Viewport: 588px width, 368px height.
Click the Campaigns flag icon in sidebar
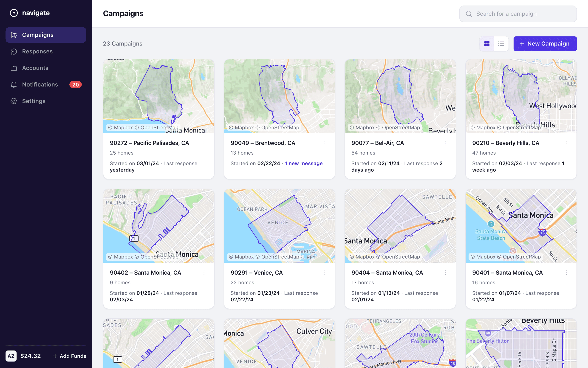[14, 35]
